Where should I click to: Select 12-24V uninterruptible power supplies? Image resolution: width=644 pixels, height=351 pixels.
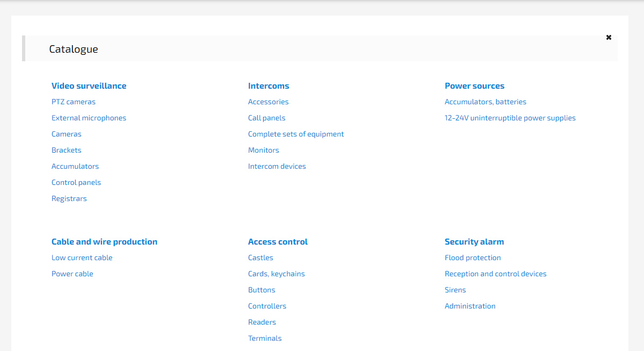click(510, 118)
